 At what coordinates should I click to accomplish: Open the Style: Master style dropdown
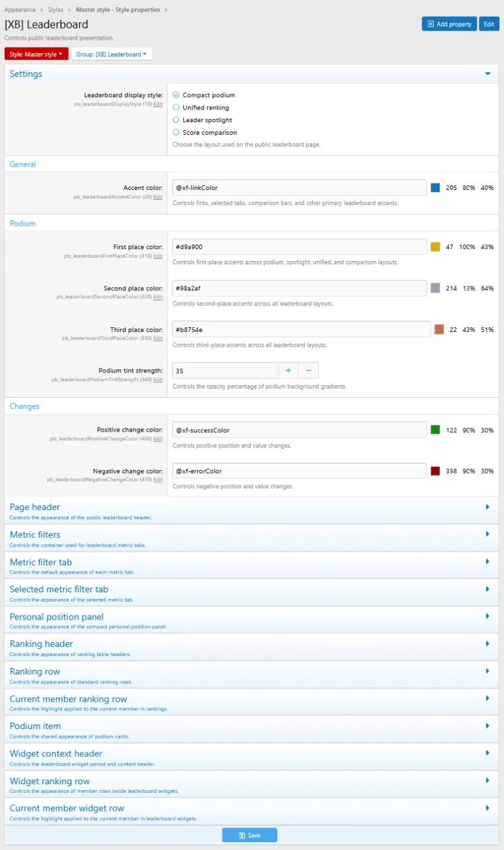37,54
